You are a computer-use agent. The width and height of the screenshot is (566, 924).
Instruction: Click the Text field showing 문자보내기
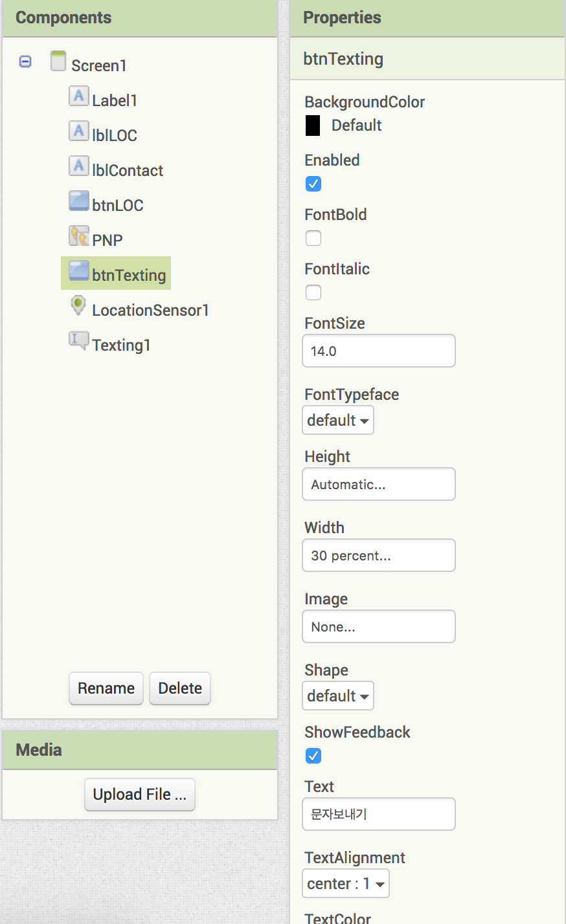point(379,814)
